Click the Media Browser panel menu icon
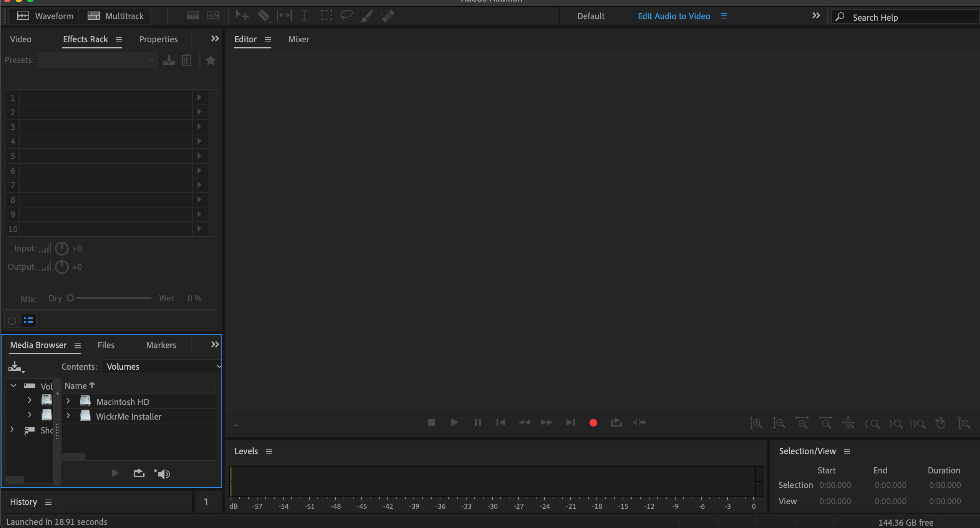Image resolution: width=980 pixels, height=528 pixels. [x=78, y=345]
